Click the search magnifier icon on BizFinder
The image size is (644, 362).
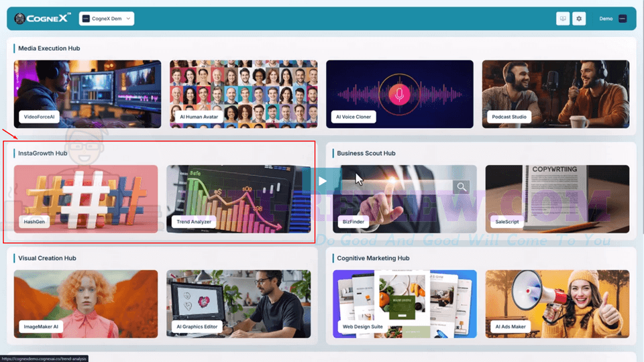coord(462,187)
